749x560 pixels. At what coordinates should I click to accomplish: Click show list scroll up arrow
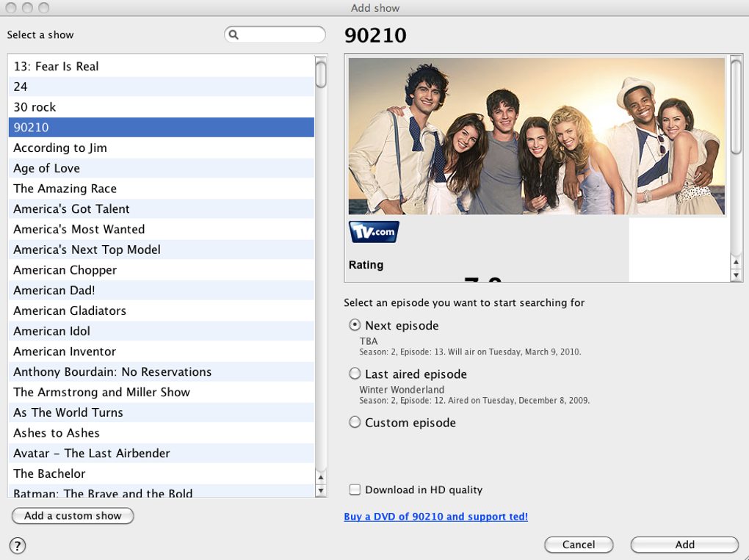tap(321, 477)
